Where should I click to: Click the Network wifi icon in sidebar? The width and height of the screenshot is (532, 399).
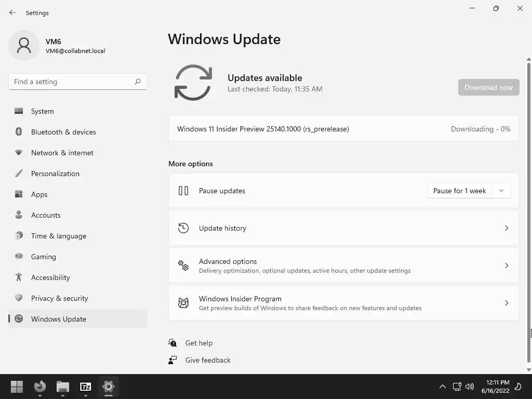19,152
